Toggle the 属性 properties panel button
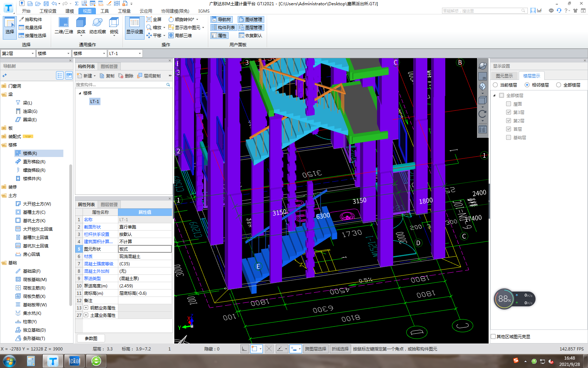 click(219, 35)
